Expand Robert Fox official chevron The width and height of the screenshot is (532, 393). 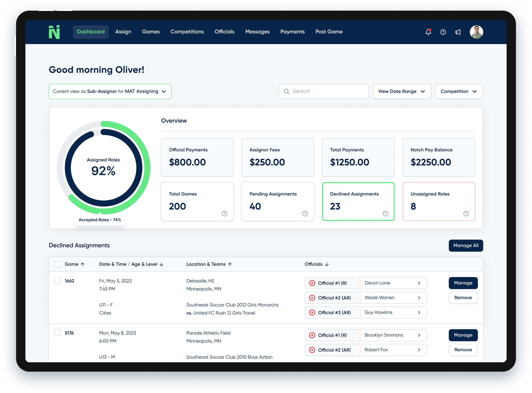[x=419, y=350]
